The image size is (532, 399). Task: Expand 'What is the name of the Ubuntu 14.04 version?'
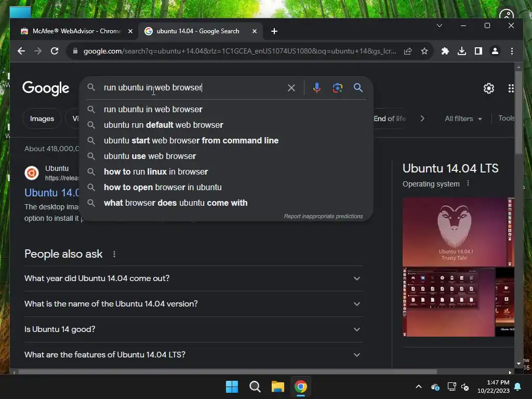(x=193, y=304)
